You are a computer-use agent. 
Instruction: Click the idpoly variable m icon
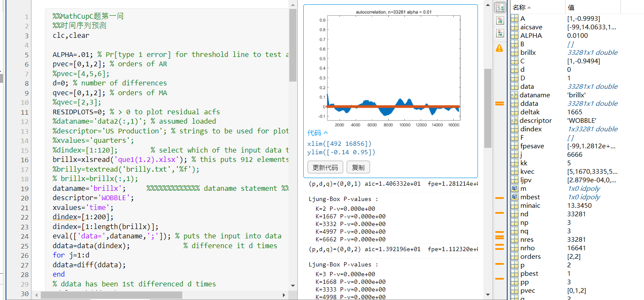pos(514,189)
